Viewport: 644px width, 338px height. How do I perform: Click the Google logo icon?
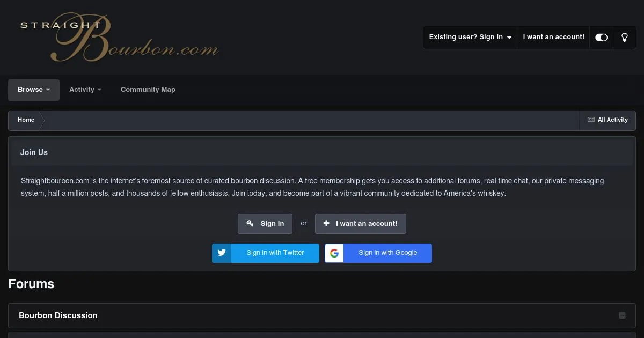[x=334, y=253]
